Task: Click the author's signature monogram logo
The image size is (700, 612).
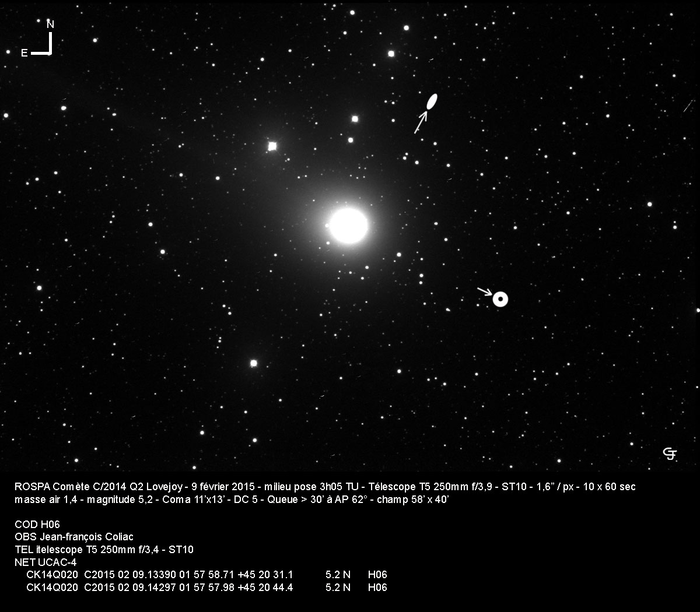Action: 670,453
